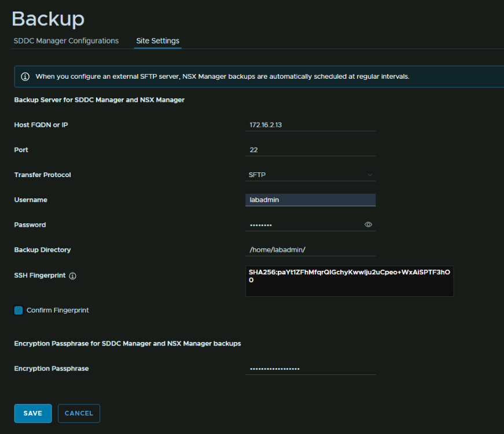Cancel the backup configuration
Screen dimensions: 504x434
point(79,413)
